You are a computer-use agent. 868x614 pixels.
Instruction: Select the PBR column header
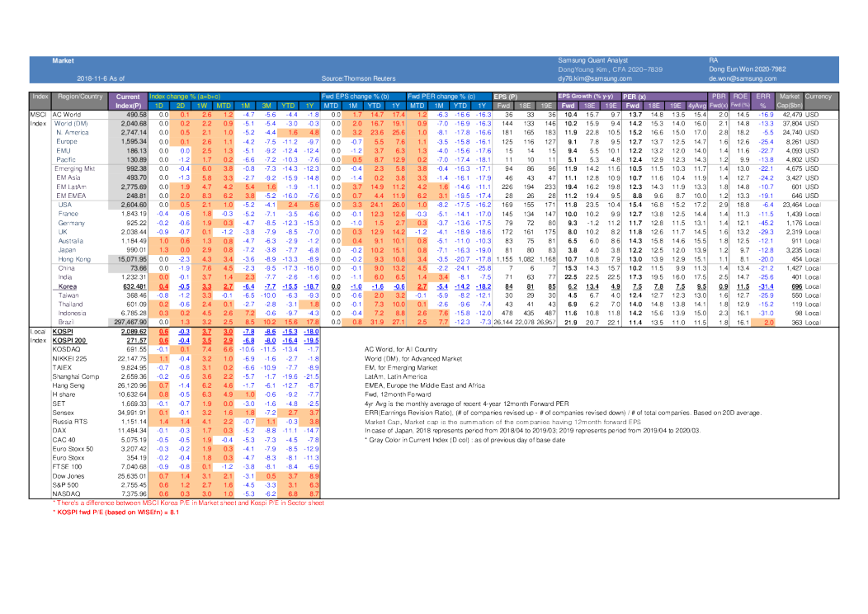[x=719, y=97]
